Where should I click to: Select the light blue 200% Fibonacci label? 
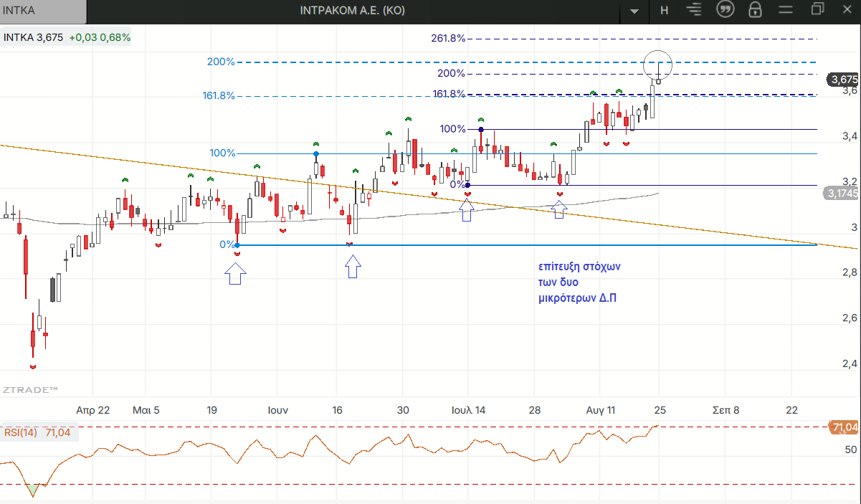221,62
